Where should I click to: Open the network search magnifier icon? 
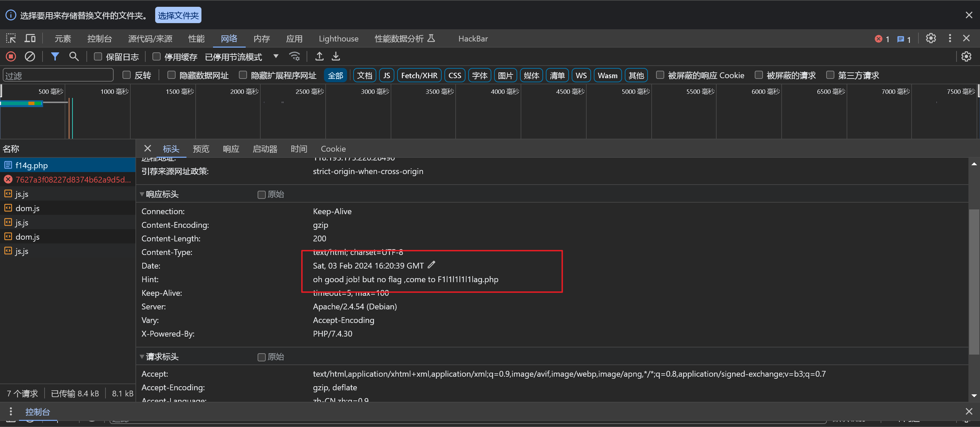pos(74,57)
